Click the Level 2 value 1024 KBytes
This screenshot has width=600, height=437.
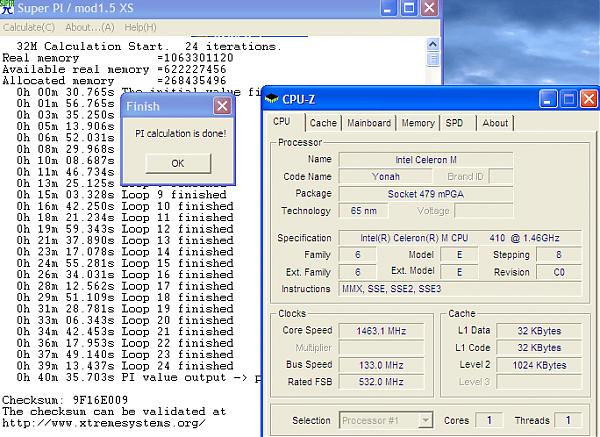coord(539,365)
